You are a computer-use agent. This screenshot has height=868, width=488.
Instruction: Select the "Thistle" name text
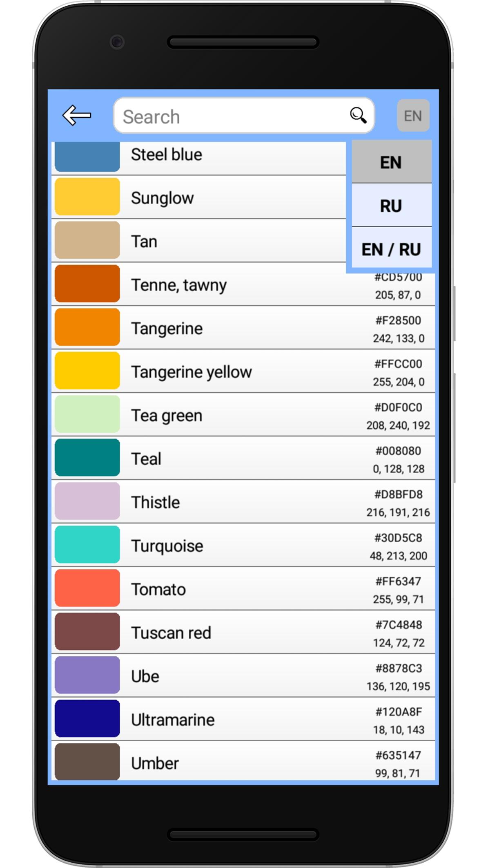tap(155, 502)
